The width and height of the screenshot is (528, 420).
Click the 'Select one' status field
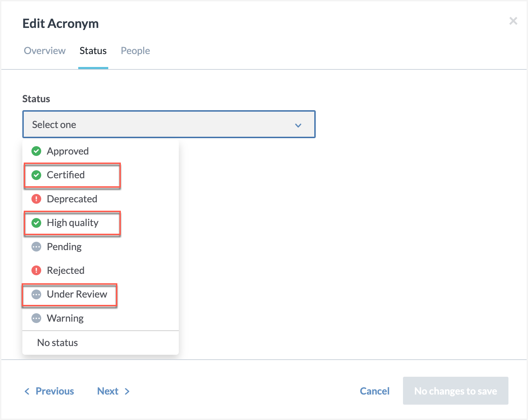[169, 125]
